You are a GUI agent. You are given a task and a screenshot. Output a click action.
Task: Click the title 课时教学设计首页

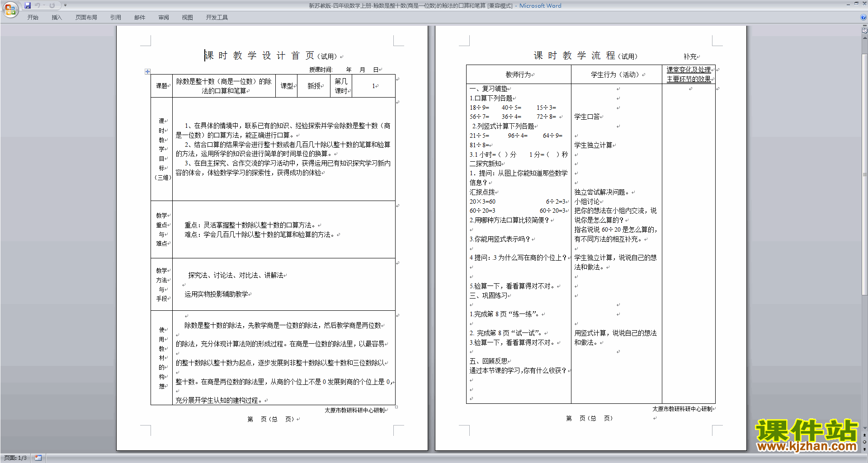tap(259, 56)
